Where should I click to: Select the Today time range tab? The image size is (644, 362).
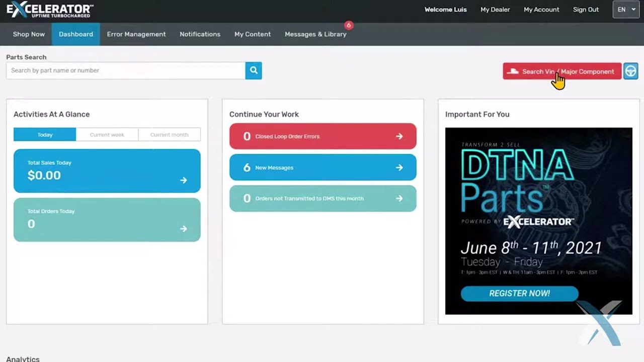point(45,135)
